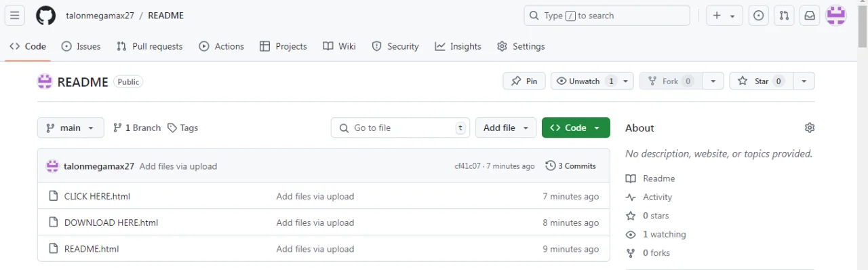Open commit message in DOWNLOAD HERE.html row
The height and width of the screenshot is (270, 868).
point(315,223)
